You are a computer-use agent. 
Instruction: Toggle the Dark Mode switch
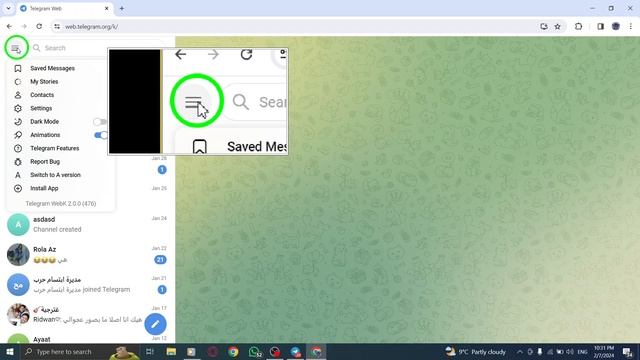coord(100,122)
